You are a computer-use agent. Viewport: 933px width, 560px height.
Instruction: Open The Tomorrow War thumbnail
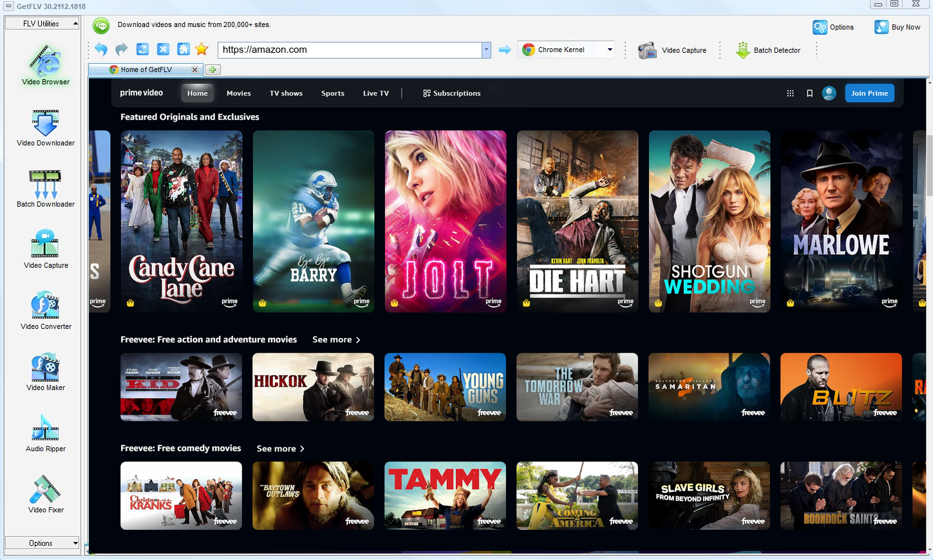click(577, 387)
